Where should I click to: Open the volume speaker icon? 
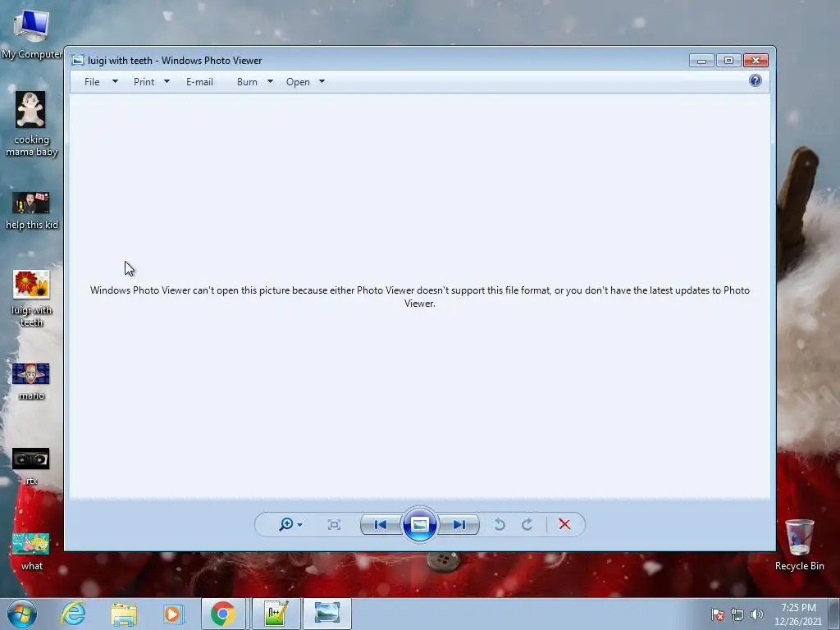[756, 614]
